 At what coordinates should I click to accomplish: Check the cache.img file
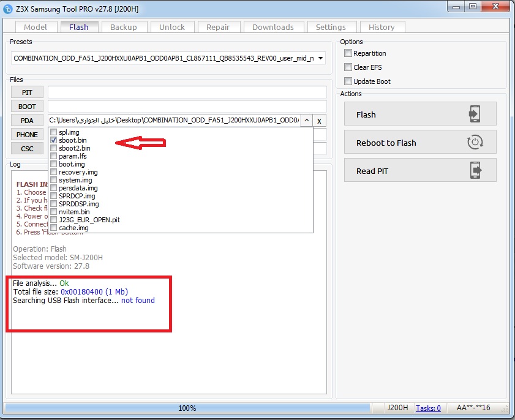[53, 228]
